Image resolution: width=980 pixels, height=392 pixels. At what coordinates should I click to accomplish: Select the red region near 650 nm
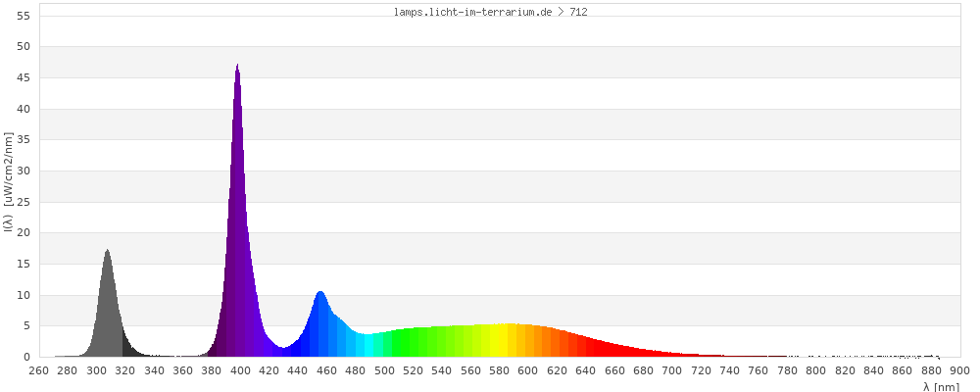pos(600,349)
